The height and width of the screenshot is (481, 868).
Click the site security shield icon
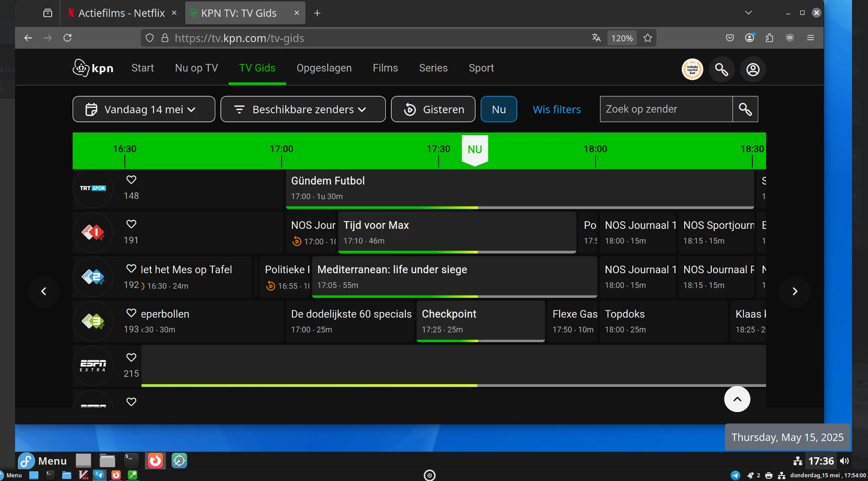click(149, 38)
